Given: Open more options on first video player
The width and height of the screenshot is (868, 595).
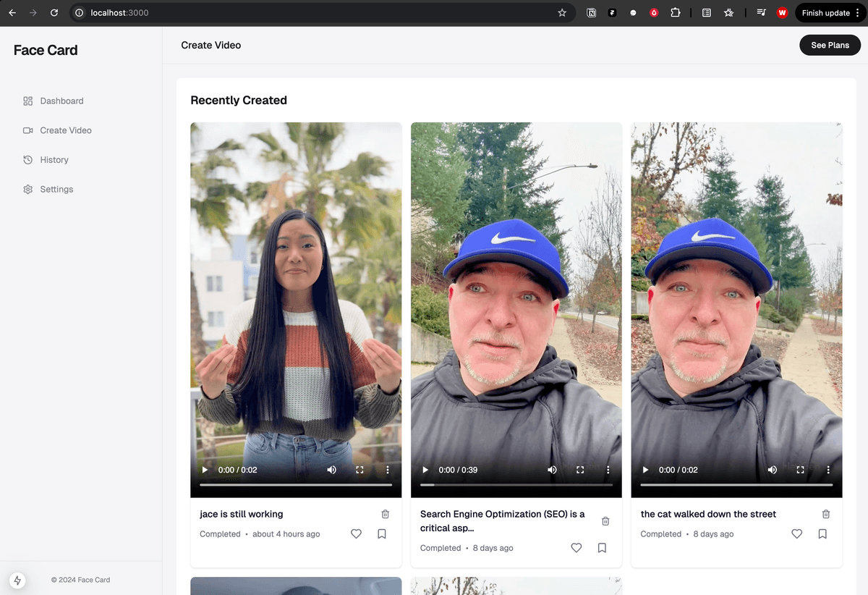Looking at the screenshot, I should tap(388, 470).
